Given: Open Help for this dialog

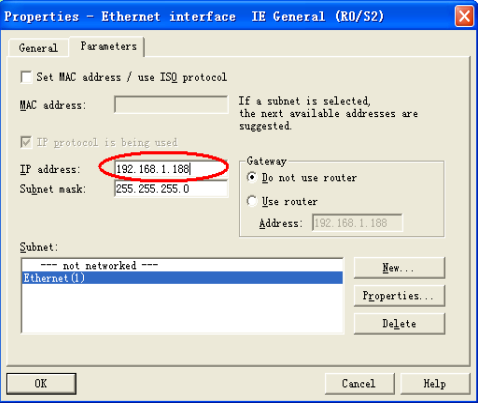Looking at the screenshot, I should point(435,383).
